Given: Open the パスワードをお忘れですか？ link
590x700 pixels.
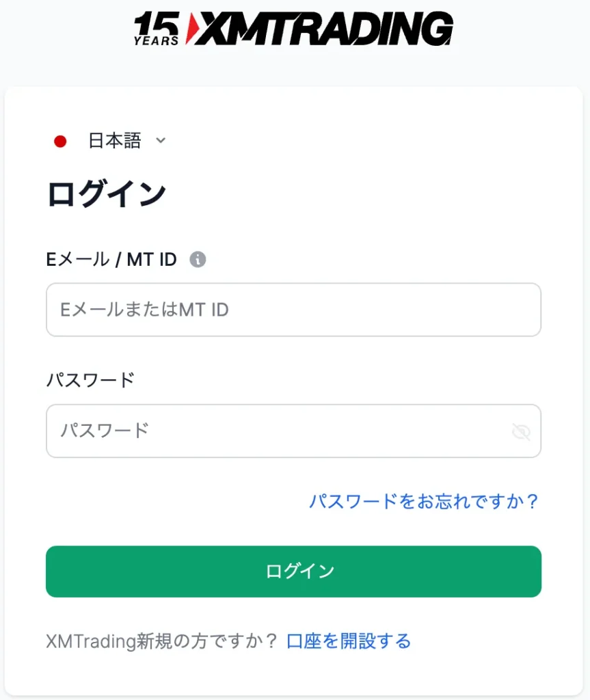Looking at the screenshot, I should tap(424, 502).
